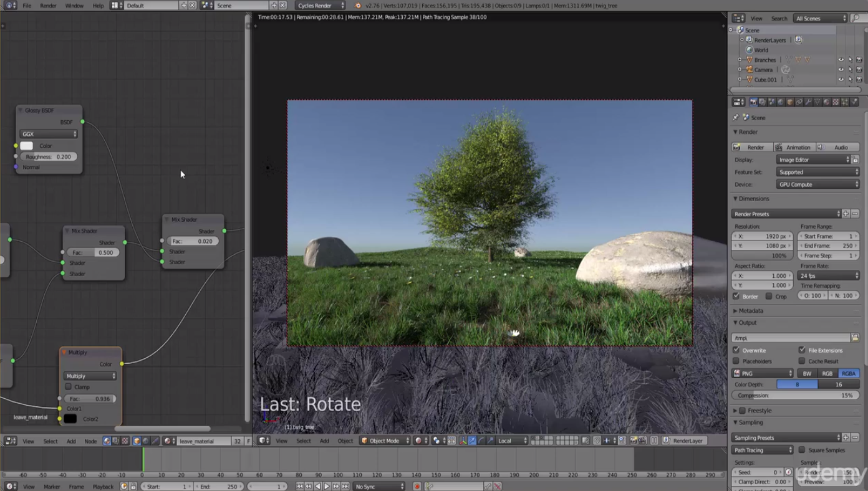Screen dimensions: 868x491
Task: Click the material sphere icon in node editor header
Action: (107, 441)
